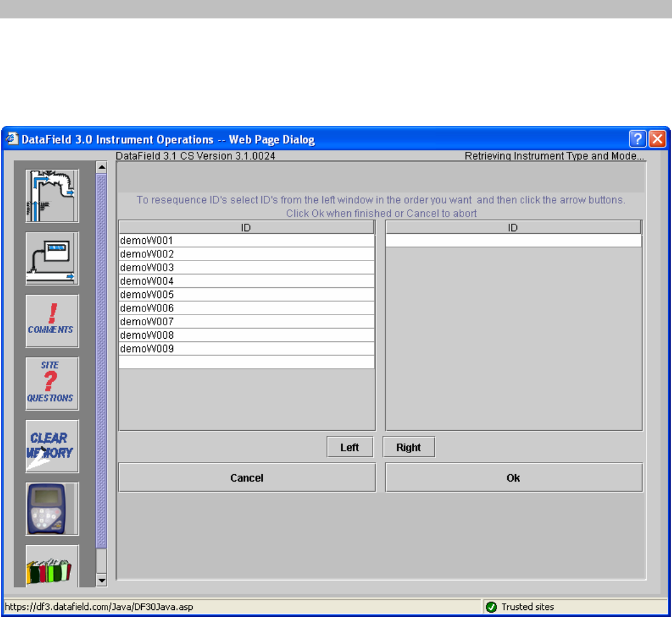
Task: Select ID demoW009 in left list
Action: click(x=247, y=349)
